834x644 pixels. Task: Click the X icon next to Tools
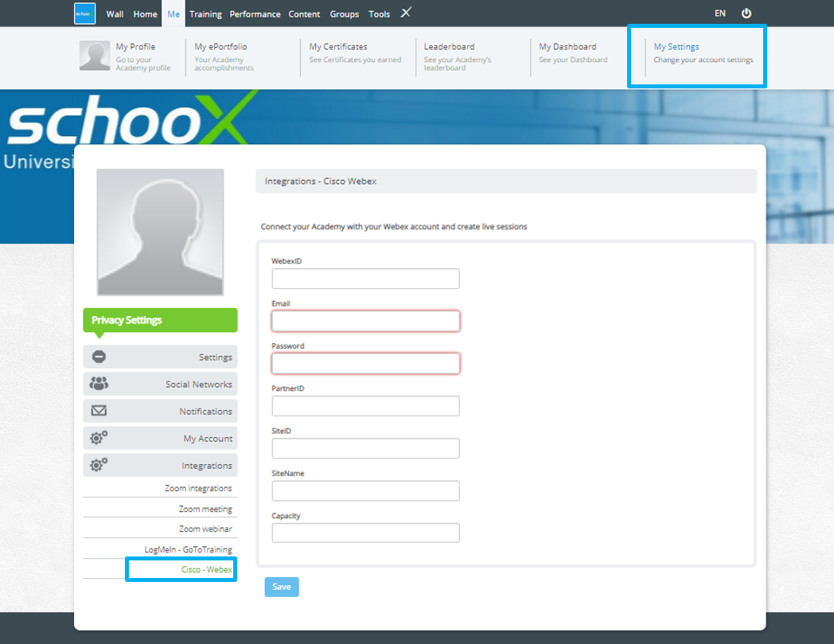pyautogui.click(x=406, y=12)
